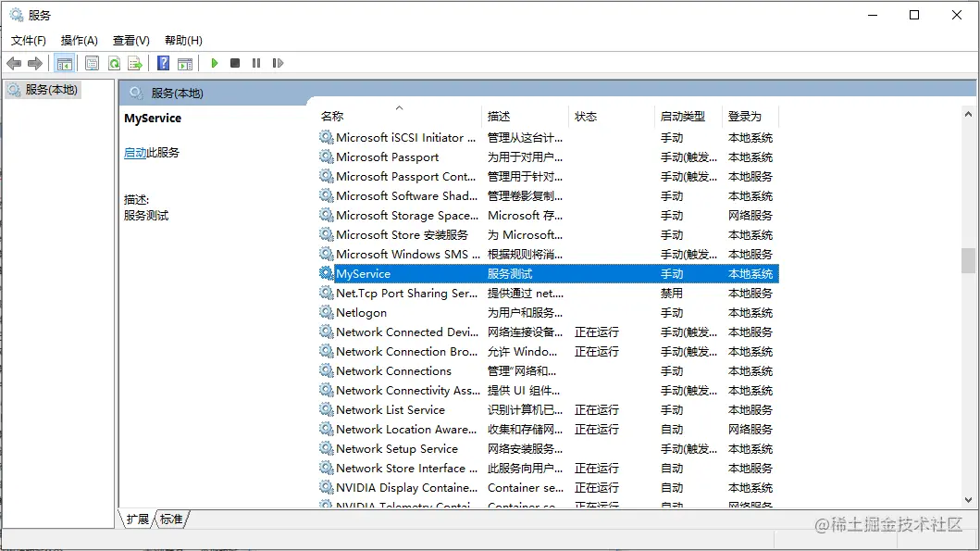Select Microsoft Storage Space... row
980x551 pixels.
point(549,215)
